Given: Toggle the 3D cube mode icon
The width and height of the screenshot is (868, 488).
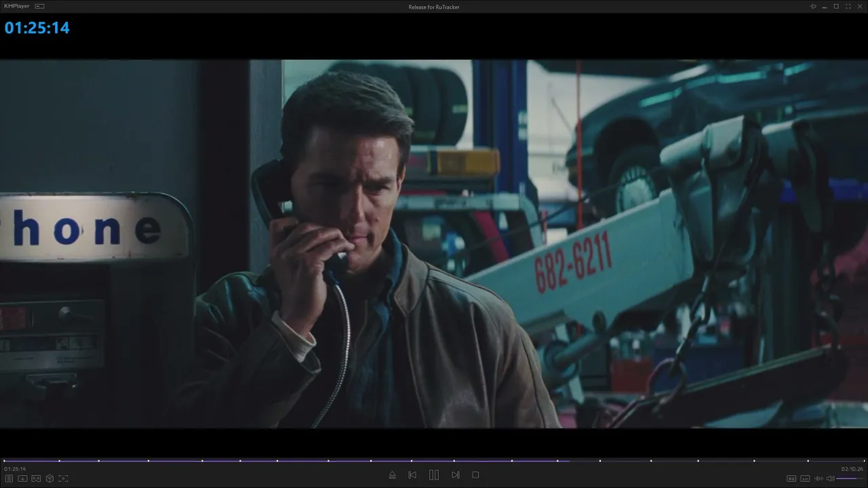Looking at the screenshot, I should coord(50,479).
